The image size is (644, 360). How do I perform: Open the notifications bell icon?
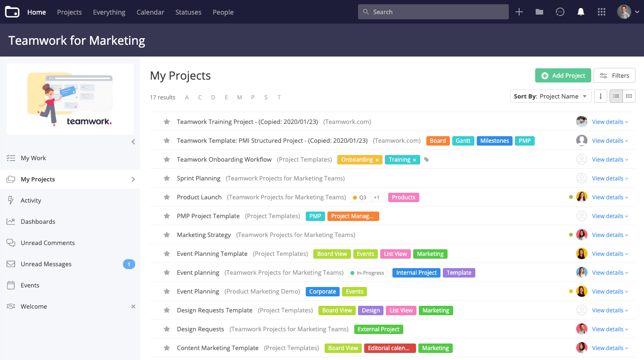pyautogui.click(x=580, y=12)
